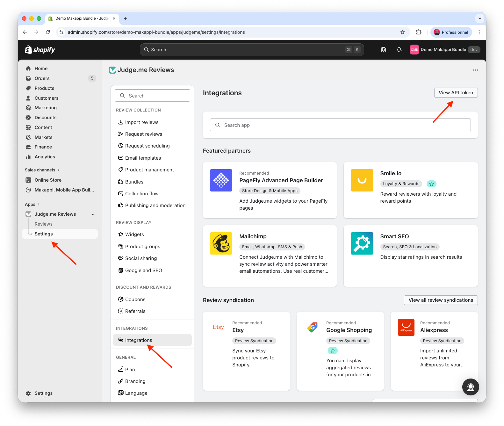
Task: Open the Sidekick assistant icon in top bar
Action: click(384, 50)
